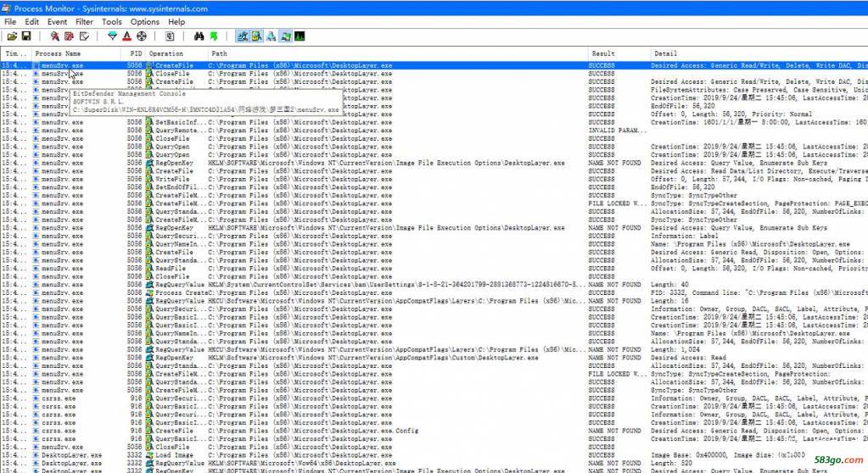Select the Process Create operation row

click(434, 292)
